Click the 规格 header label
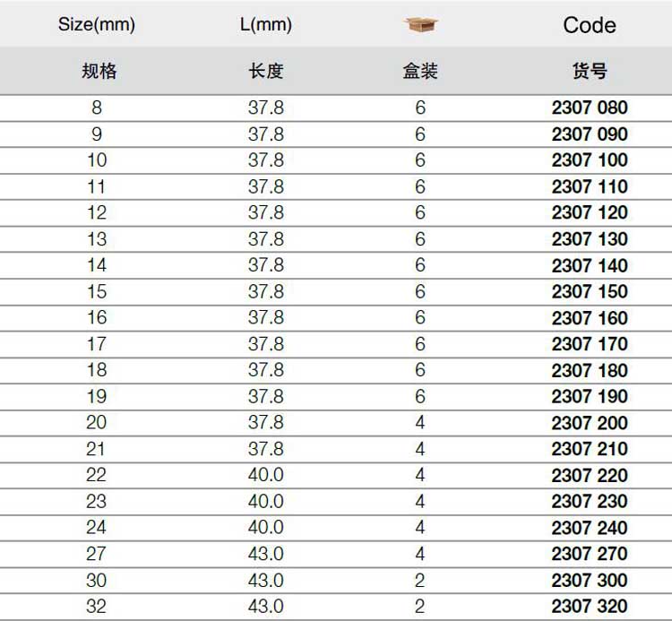Image resolution: width=672 pixels, height=621 pixels. pyautogui.click(x=99, y=72)
